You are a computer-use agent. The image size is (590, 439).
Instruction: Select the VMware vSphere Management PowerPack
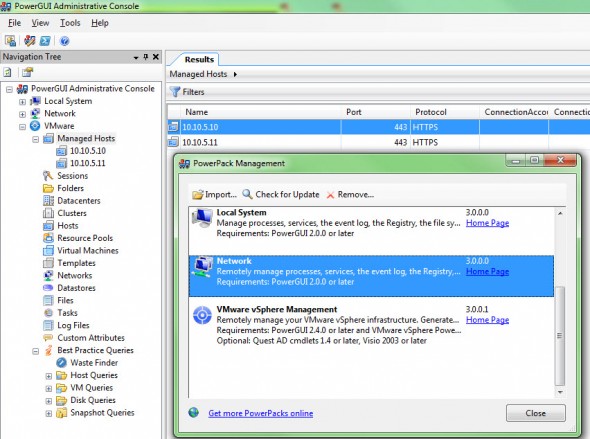point(371,325)
